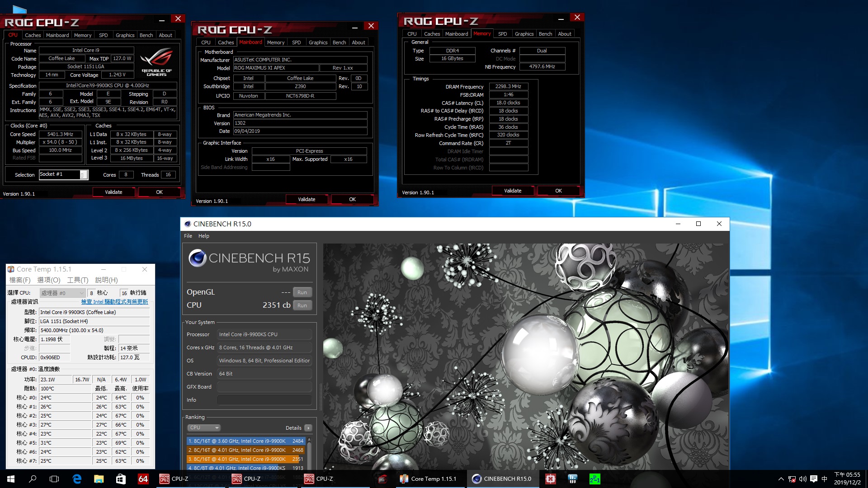
Task: Open the Cinebench ranking CPU dropdown
Action: click(204, 427)
